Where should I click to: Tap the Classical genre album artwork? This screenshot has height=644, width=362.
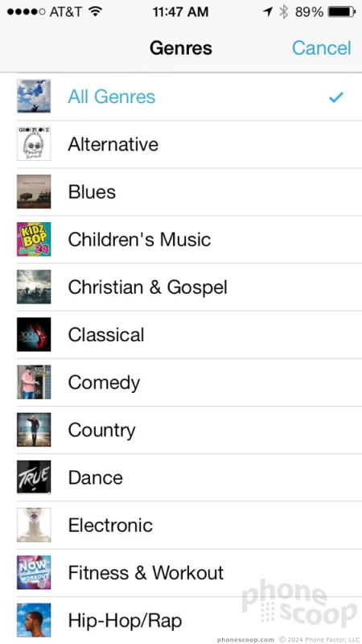[x=34, y=334]
